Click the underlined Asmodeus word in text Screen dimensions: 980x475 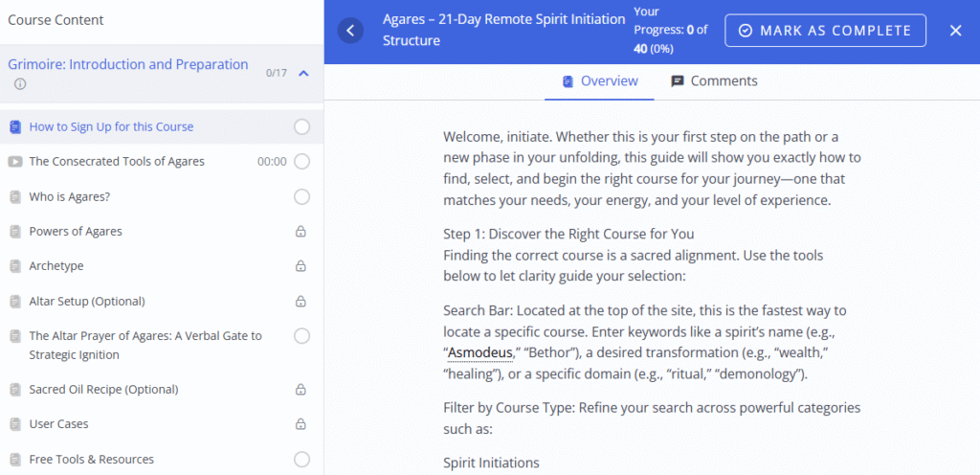click(479, 354)
